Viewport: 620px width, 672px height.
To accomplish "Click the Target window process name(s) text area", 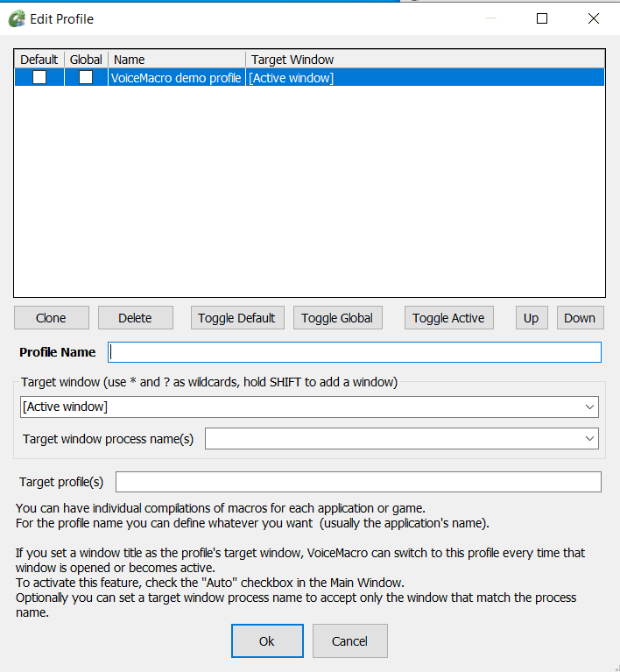I will coord(393,438).
